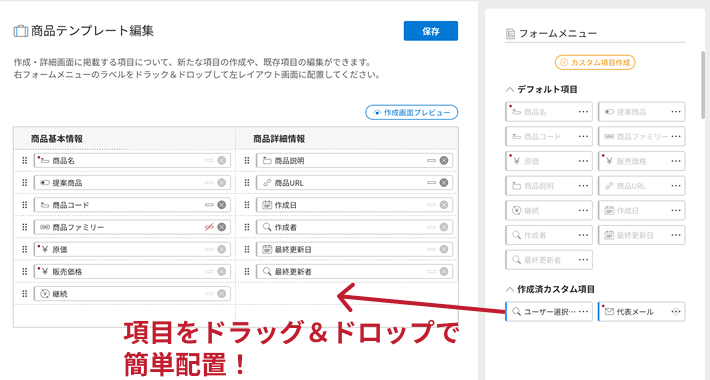This screenshot has width=710, height=380.
Task: Click the drag handle beside 商品コード
Action: point(24,205)
